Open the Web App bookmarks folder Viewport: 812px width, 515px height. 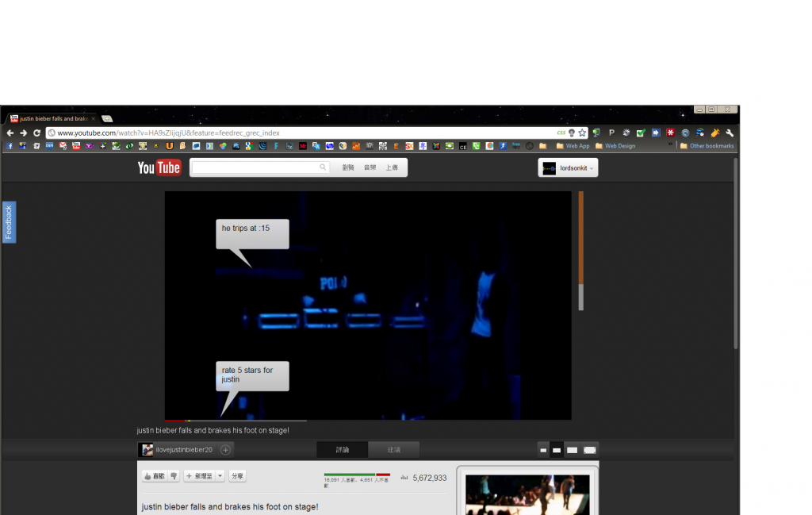[x=573, y=146]
